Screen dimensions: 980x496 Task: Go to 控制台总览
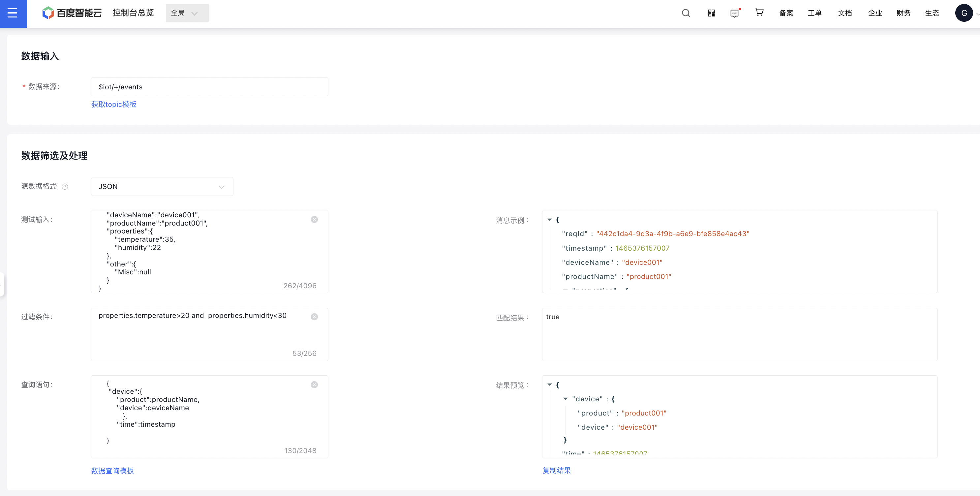(x=133, y=13)
